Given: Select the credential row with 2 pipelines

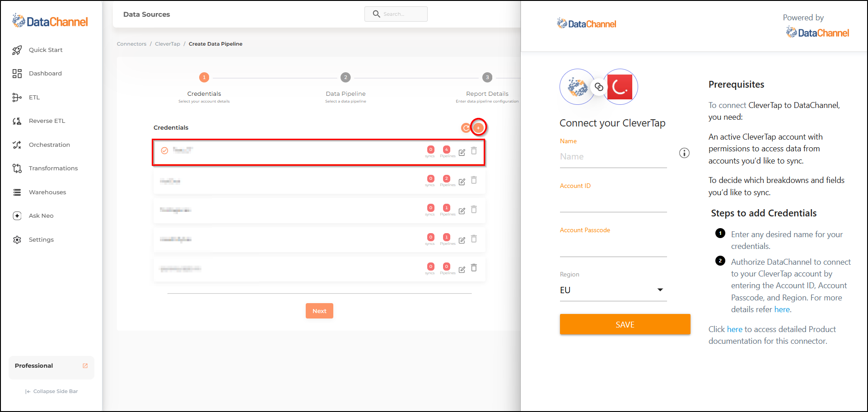Looking at the screenshot, I should pyautogui.click(x=319, y=182).
